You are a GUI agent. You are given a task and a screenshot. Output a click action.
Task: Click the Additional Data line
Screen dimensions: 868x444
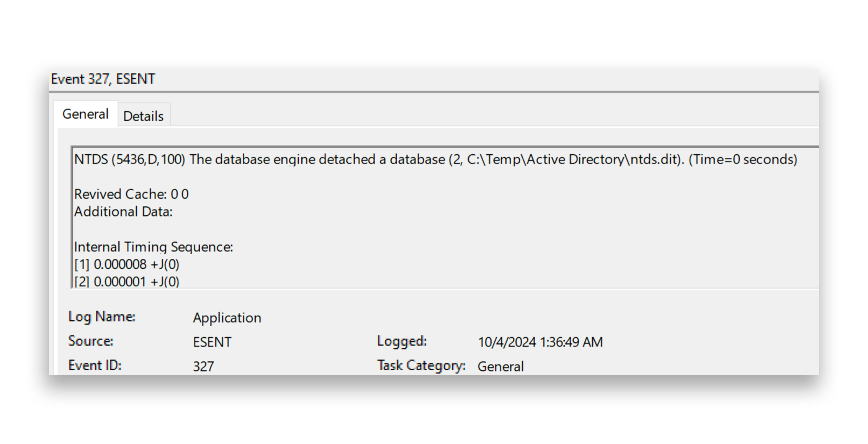tap(124, 211)
